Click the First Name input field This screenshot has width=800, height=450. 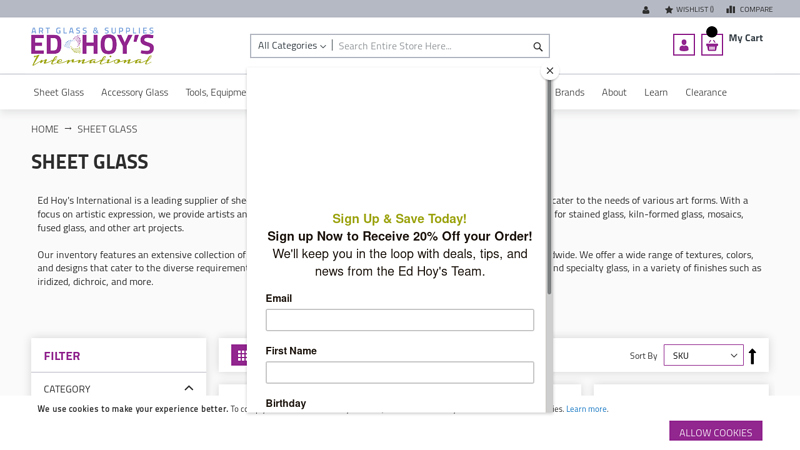(399, 372)
